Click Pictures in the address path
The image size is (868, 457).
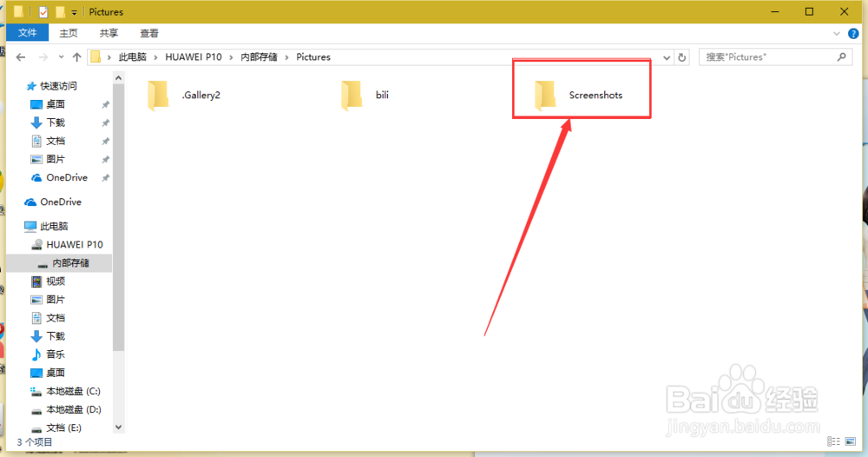pyautogui.click(x=313, y=57)
